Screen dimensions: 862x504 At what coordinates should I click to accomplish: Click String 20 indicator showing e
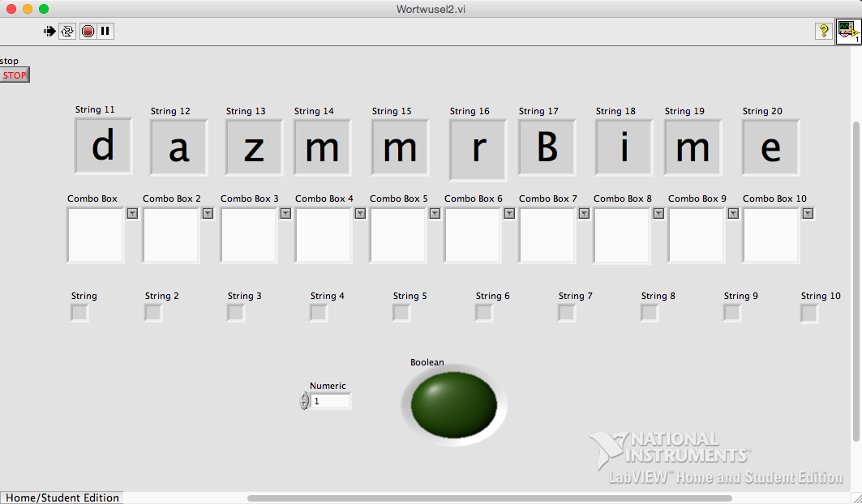coord(770,147)
